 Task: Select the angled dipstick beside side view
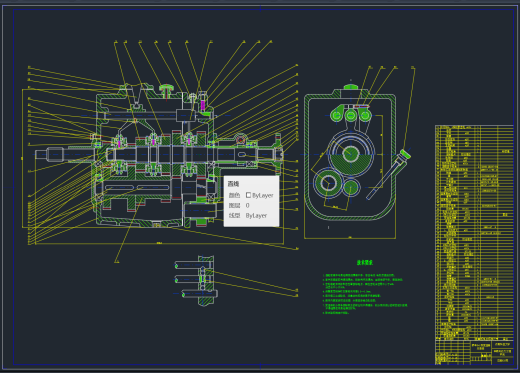tap(389, 175)
